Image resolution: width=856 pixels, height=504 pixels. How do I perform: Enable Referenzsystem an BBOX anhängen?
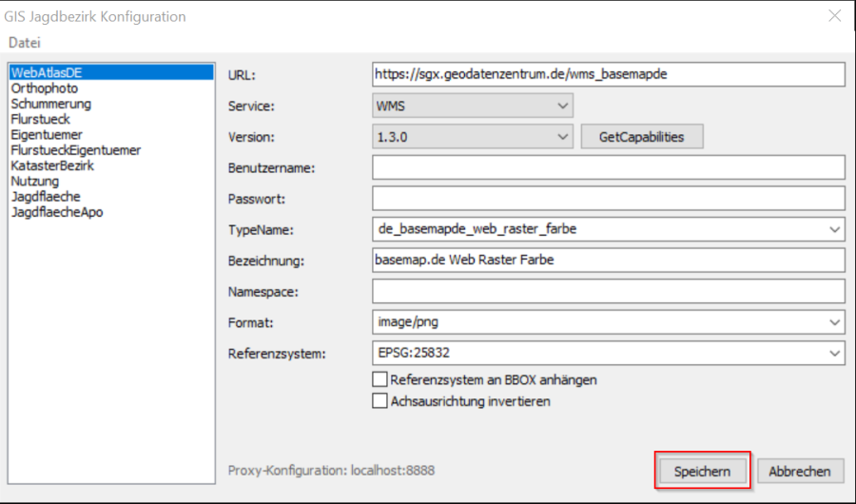[x=380, y=380]
